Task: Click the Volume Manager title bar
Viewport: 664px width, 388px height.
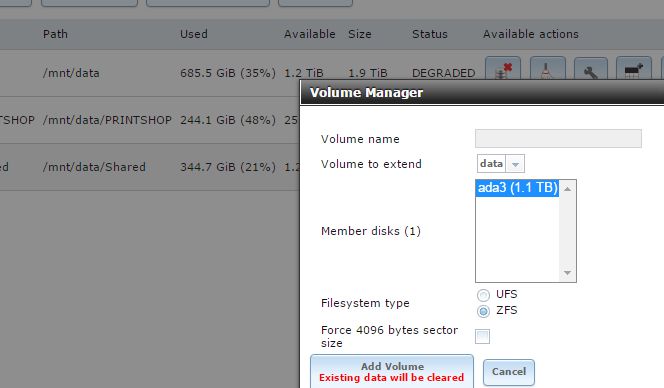Action: pos(482,92)
